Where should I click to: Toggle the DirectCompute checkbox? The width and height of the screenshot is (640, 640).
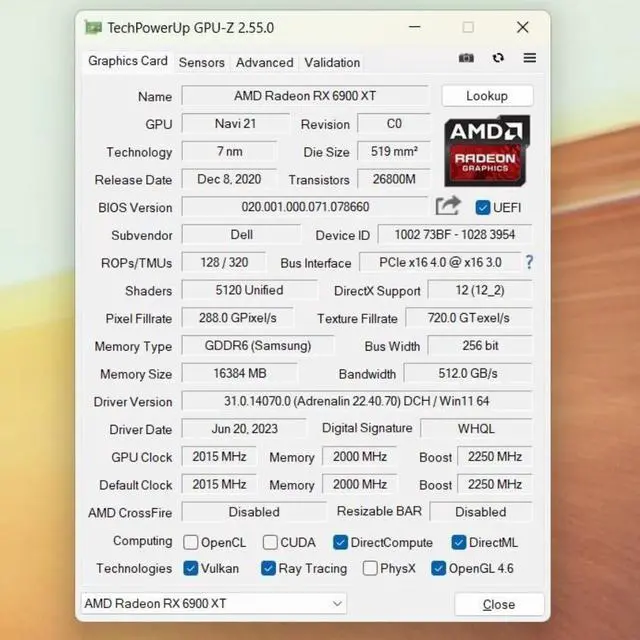[x=340, y=542]
